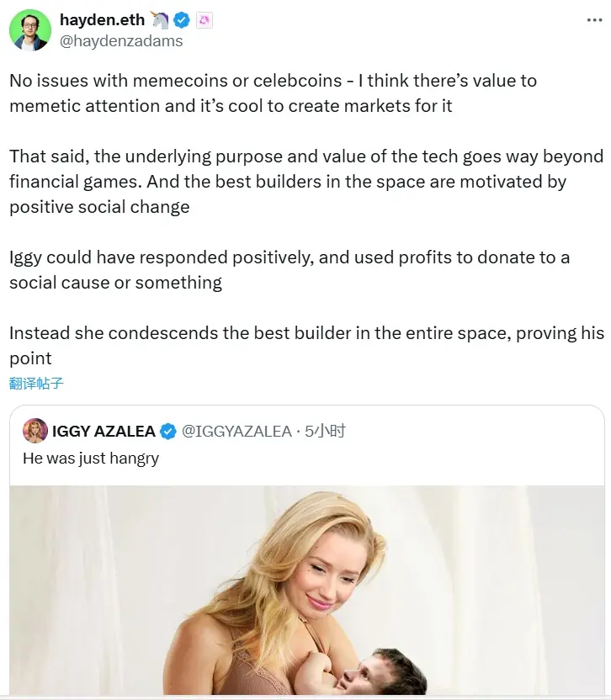Image resolution: width=611 pixels, height=700 pixels.
Task: Click the 翻译帖子 translate post link
Action: point(36,384)
